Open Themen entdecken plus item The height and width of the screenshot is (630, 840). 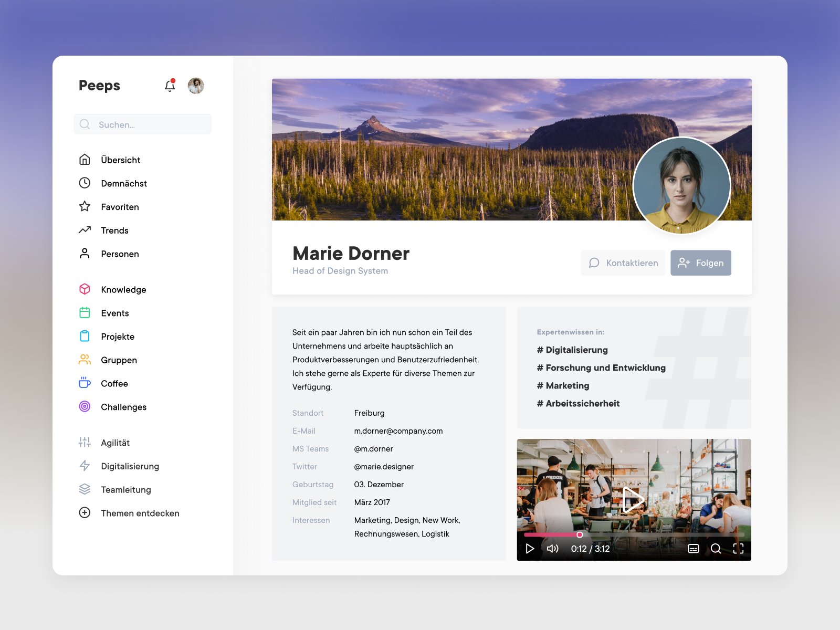pos(140,513)
